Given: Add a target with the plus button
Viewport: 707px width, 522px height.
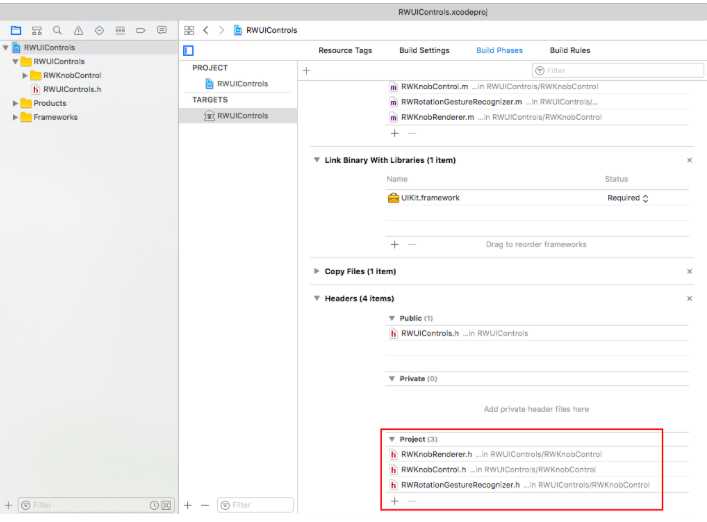Looking at the screenshot, I should pos(188,505).
